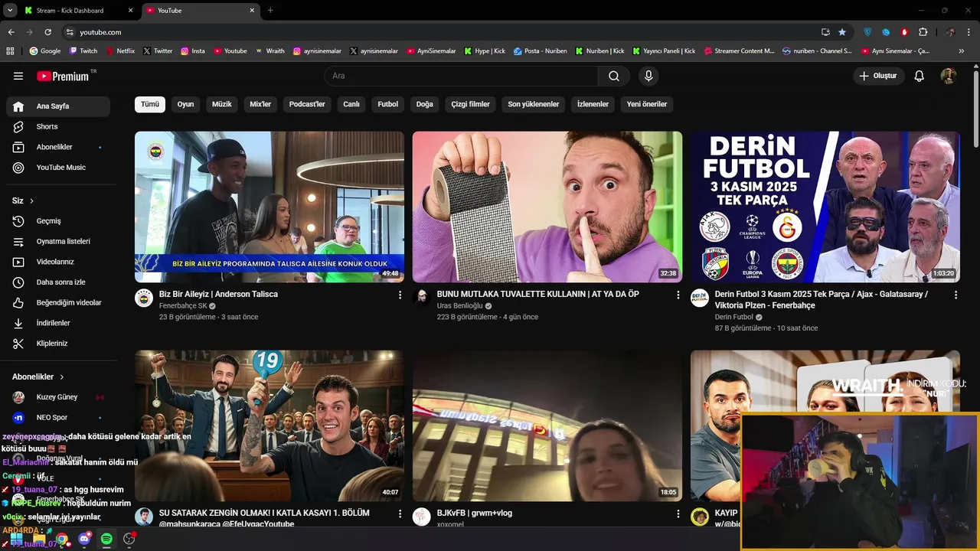Open Kuzey Güney subscription channel
980x551 pixels.
point(58,397)
